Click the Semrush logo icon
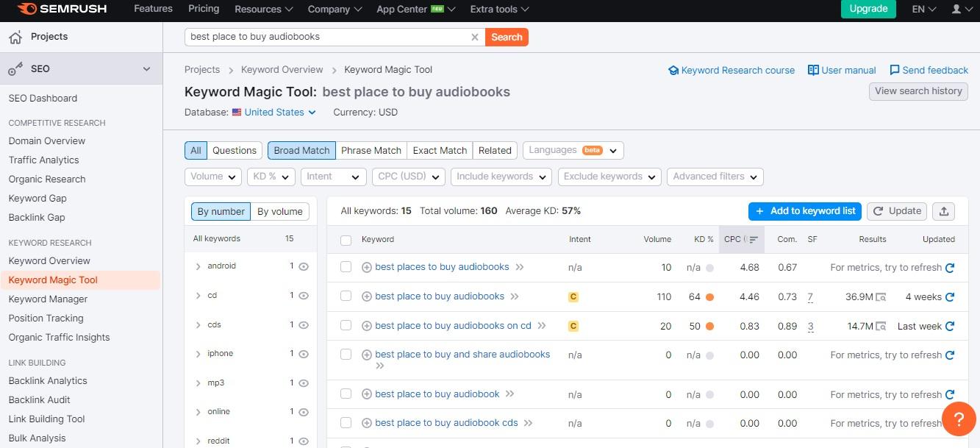Screen dimensions: 980x448 (27, 10)
